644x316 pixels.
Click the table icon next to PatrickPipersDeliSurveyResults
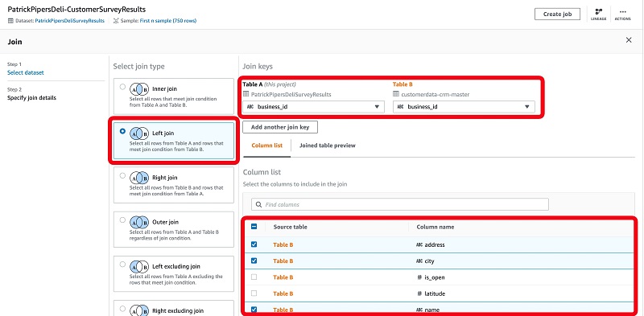[x=246, y=94]
